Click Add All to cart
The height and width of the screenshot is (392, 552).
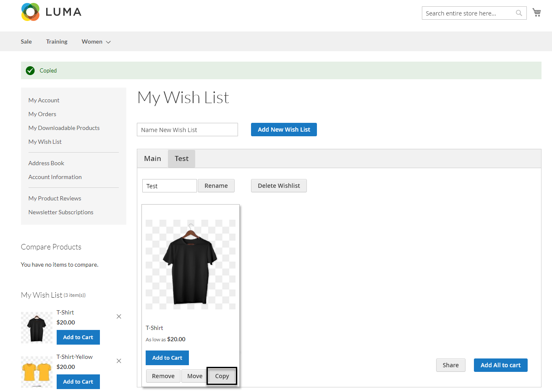[x=500, y=365]
